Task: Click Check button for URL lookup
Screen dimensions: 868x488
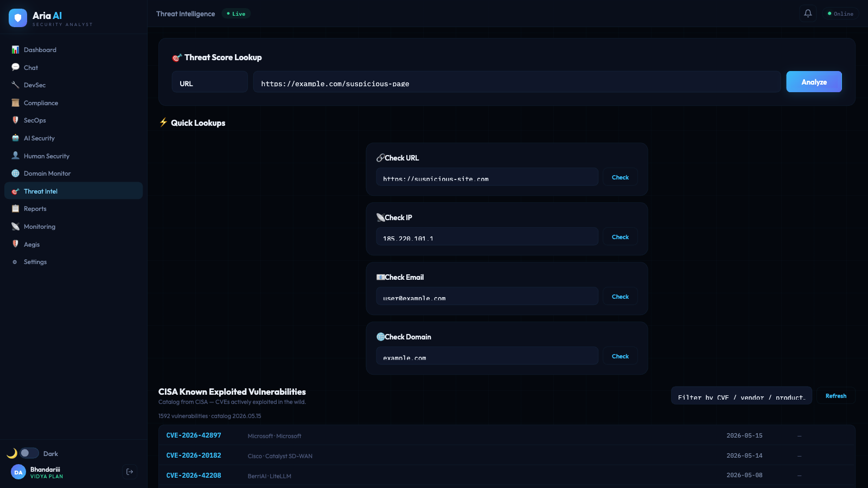Action: tap(620, 177)
